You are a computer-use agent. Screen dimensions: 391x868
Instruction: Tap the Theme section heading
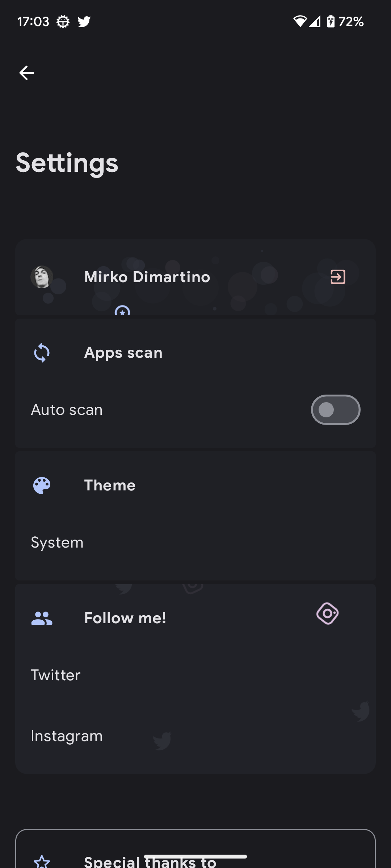pyautogui.click(x=110, y=485)
